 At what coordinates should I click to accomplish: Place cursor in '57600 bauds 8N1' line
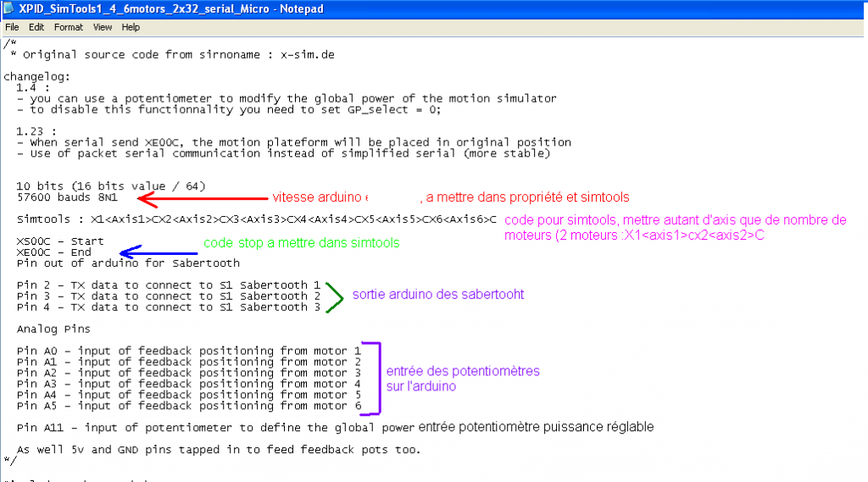(x=67, y=197)
